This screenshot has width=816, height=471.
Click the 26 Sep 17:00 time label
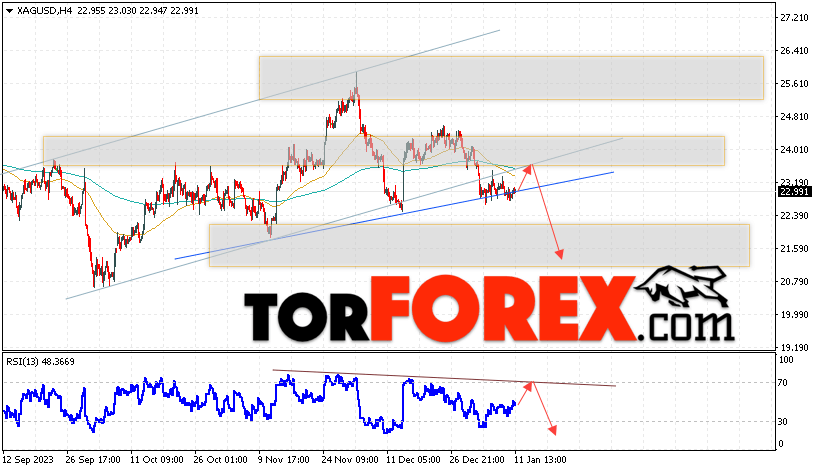pos(93,460)
